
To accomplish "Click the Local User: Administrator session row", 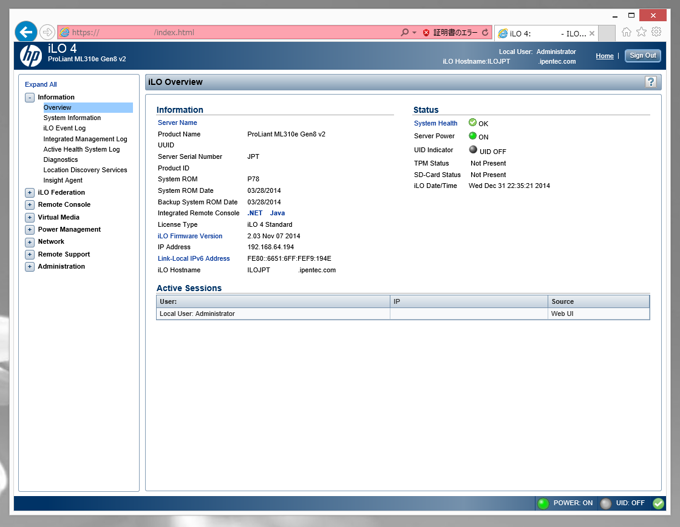I will [403, 314].
